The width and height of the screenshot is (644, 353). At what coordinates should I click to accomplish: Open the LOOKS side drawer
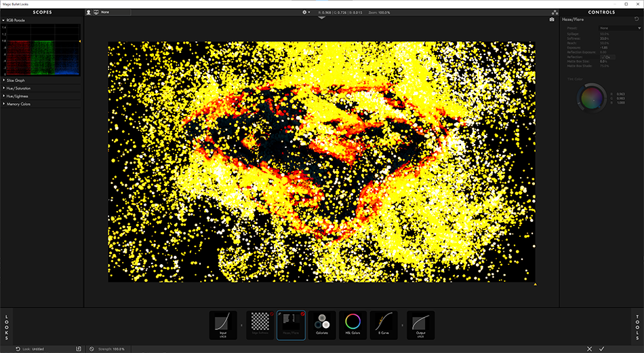pos(6,327)
